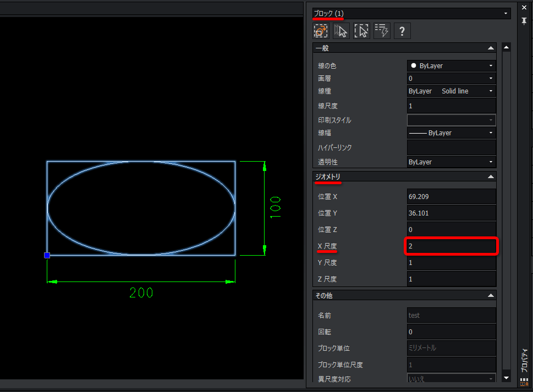Click the panel scrollbar down arrow
The width and height of the screenshot is (533, 392).
[x=506, y=378]
